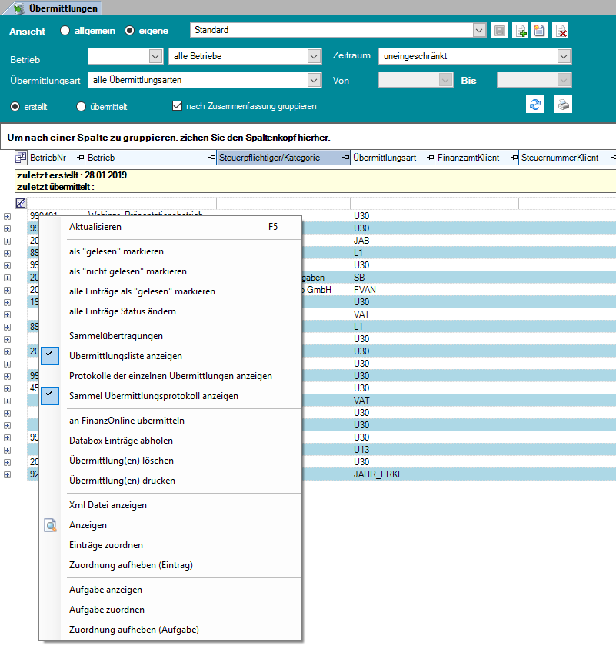Click Aufgabe anzeigen
This screenshot has height=672, width=616.
pos(170,590)
